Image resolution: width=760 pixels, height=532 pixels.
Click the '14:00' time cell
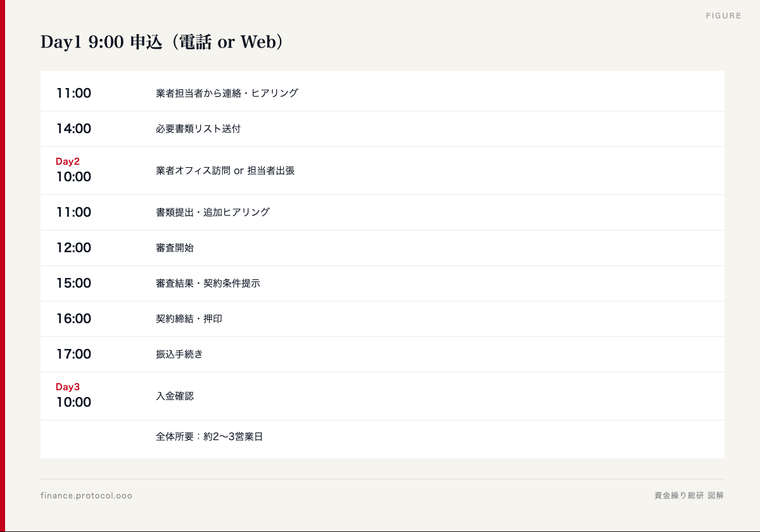pyautogui.click(x=73, y=129)
